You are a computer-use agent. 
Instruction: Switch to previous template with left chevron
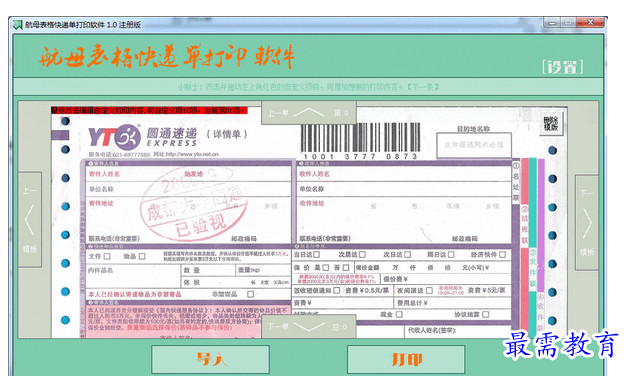30,220
